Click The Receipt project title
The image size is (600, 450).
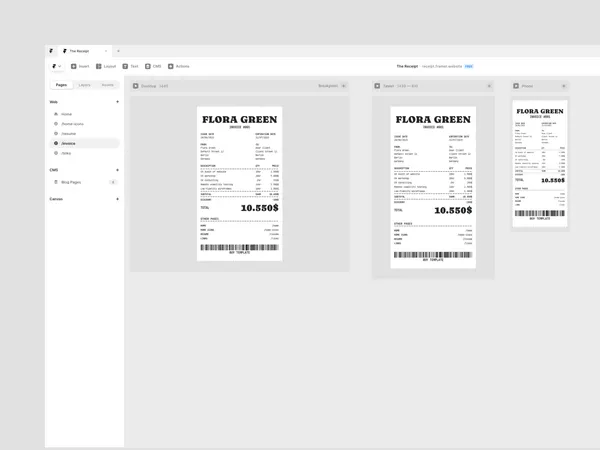pyautogui.click(x=407, y=66)
